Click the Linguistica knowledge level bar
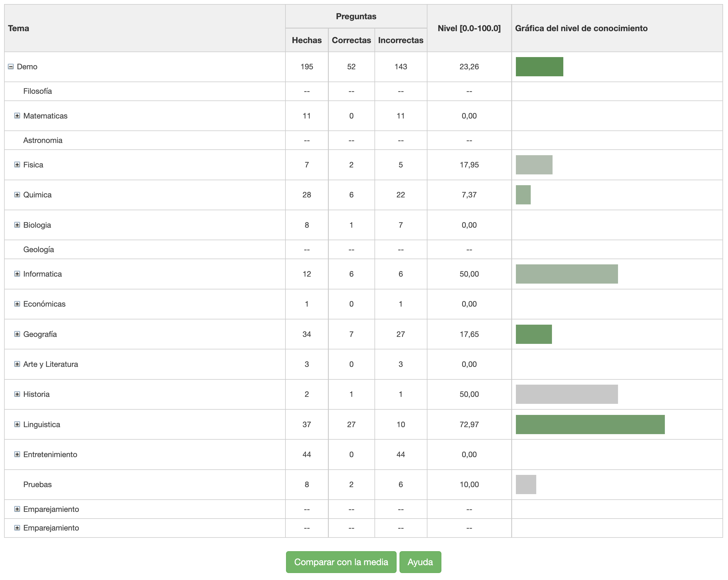The image size is (728, 580). coord(590,425)
